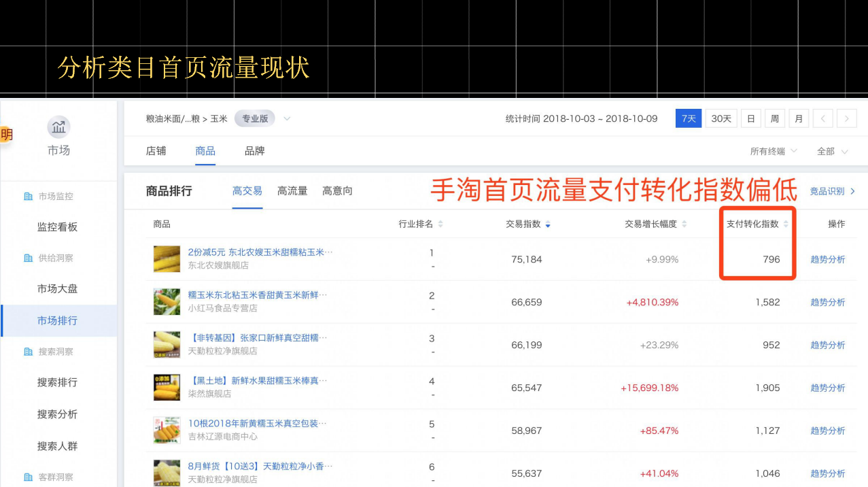Sort by 交易指数 sort arrow
The height and width of the screenshot is (487, 868).
click(x=548, y=224)
